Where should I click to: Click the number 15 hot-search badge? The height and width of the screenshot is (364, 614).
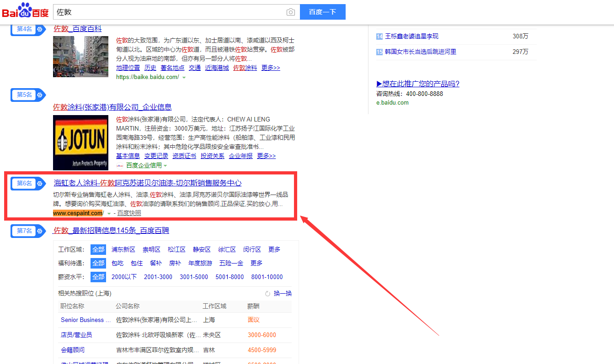pyautogui.click(x=379, y=52)
